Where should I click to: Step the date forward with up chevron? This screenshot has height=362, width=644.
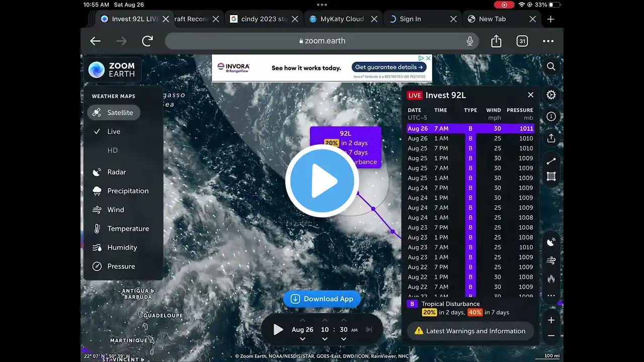pyautogui.click(x=302, y=320)
